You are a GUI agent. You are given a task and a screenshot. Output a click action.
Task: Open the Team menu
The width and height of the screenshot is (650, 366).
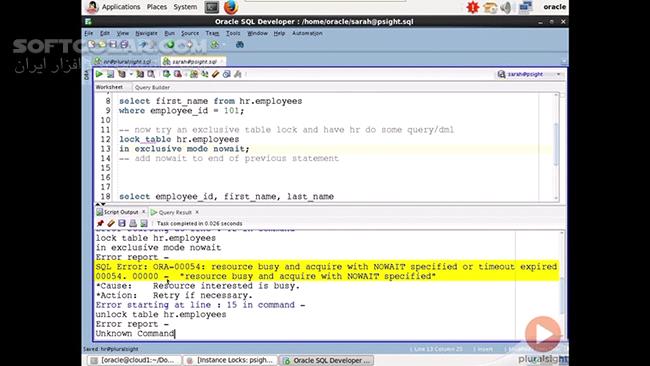point(212,33)
